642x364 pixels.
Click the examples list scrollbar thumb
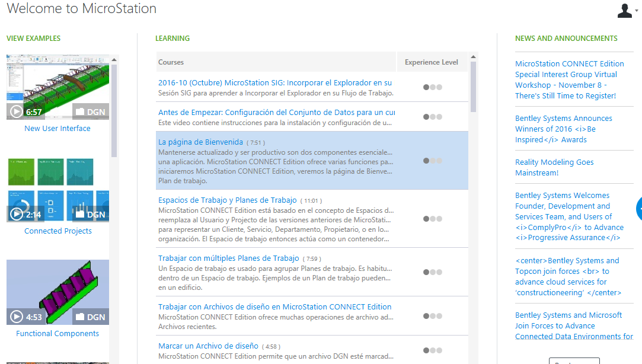pyautogui.click(x=114, y=110)
